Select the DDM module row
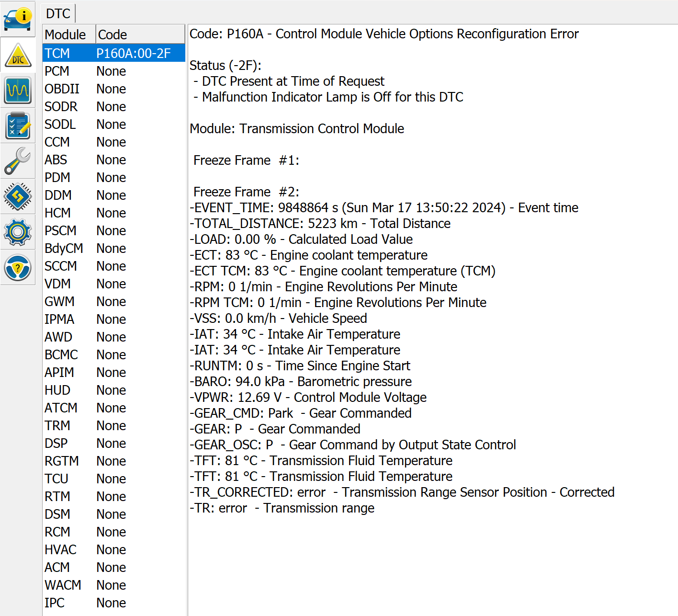 pos(114,195)
